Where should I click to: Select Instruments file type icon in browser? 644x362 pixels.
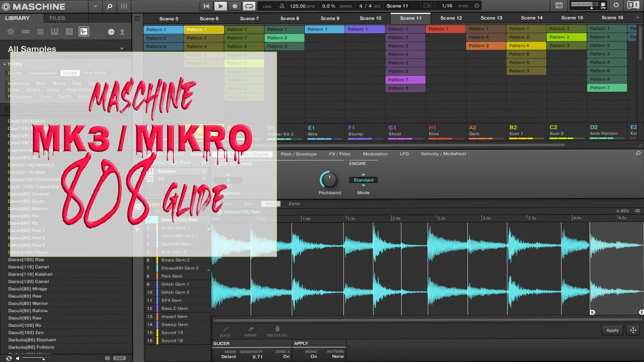click(x=55, y=32)
